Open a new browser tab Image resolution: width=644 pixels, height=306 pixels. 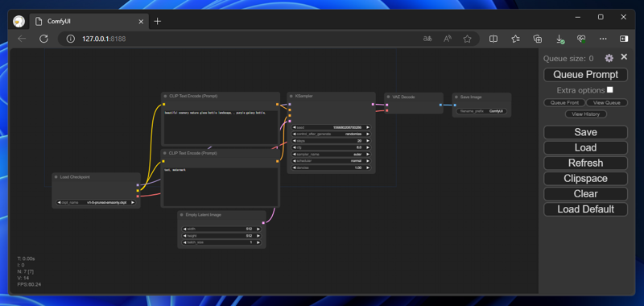pos(157,22)
